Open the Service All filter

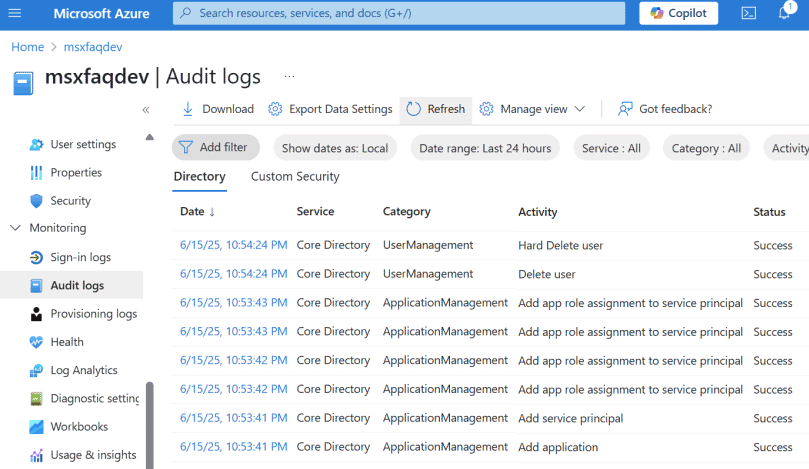pos(611,148)
